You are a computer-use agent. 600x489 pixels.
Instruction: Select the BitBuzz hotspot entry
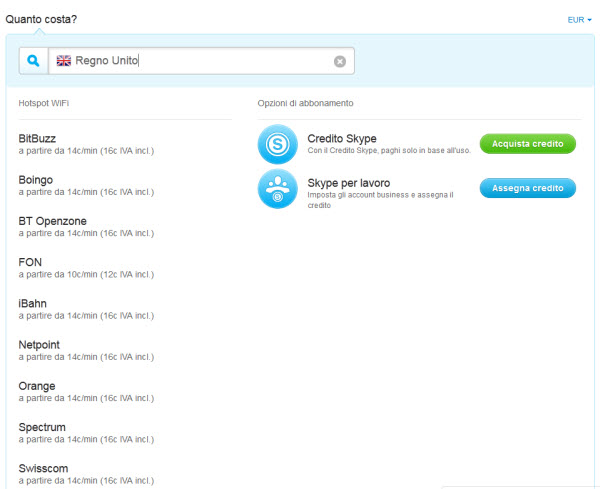[37, 138]
